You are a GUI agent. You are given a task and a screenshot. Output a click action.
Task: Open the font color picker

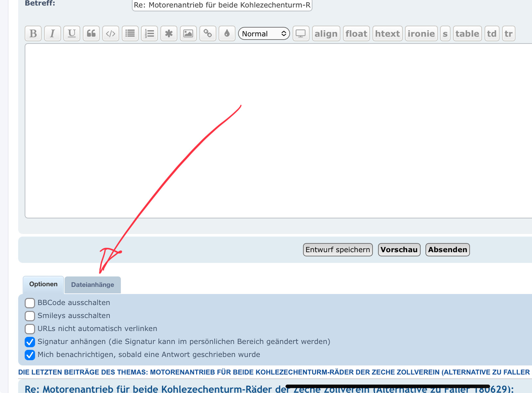pos(227,34)
